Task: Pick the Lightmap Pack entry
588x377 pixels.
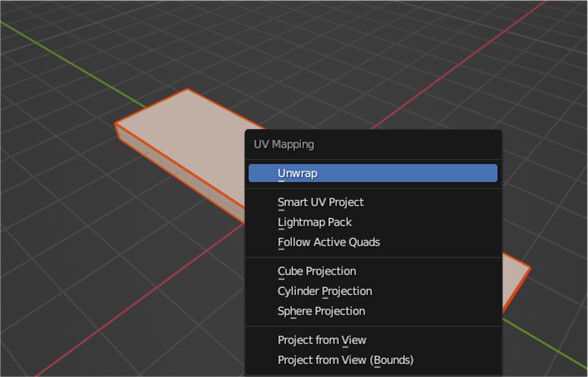Action: point(373,222)
